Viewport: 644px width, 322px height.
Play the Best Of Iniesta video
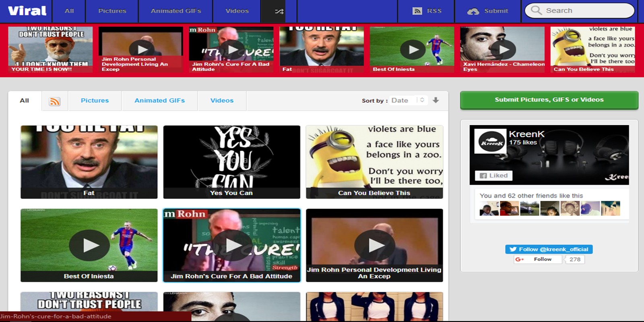click(89, 245)
